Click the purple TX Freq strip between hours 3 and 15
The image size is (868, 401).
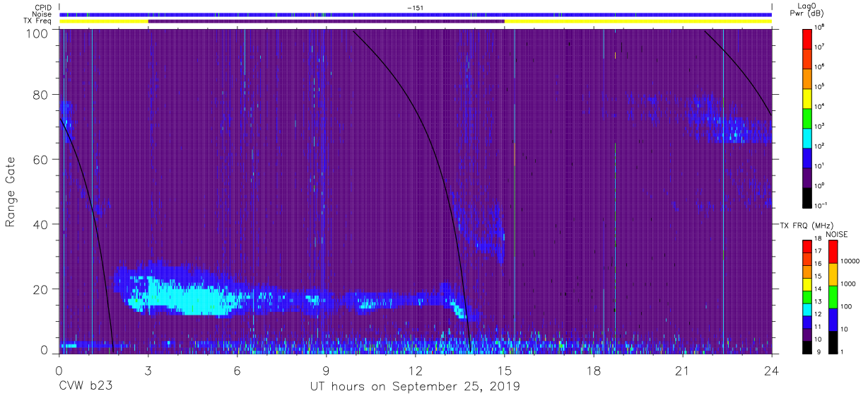[x=326, y=21]
